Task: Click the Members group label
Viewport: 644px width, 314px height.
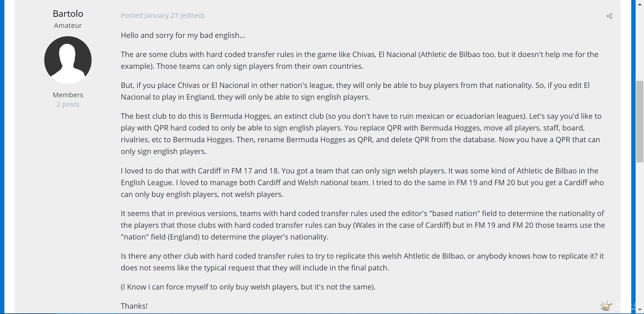Action: [68, 95]
